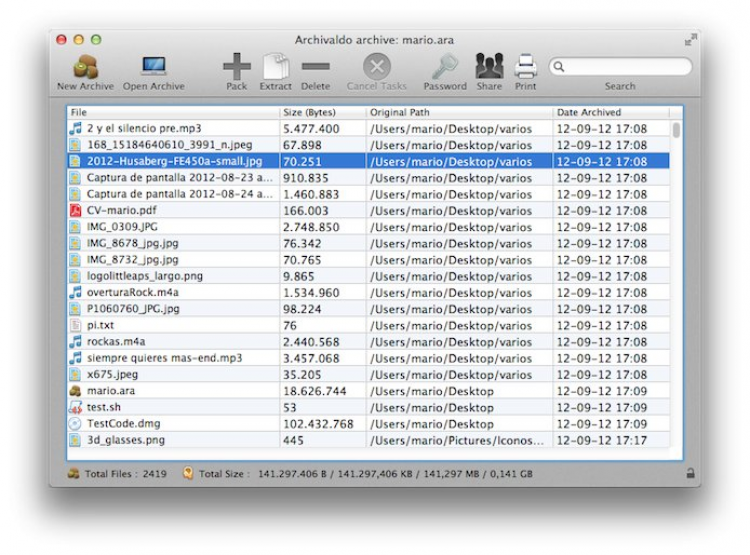The height and width of the screenshot is (555, 750).
Task: Click the Total Files: 2419 status text
Action: point(126,474)
